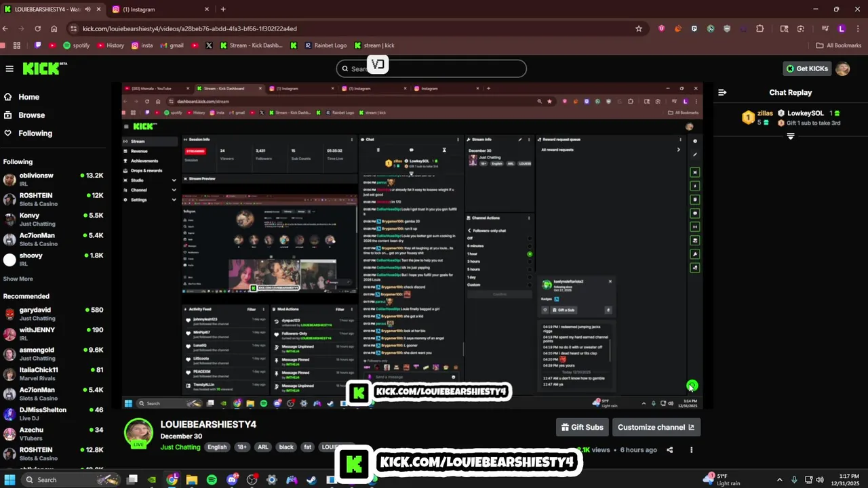The width and height of the screenshot is (868, 488).
Task: Select the Kick LOUIEBEARSHIESTY4 browser tab
Action: point(52,9)
